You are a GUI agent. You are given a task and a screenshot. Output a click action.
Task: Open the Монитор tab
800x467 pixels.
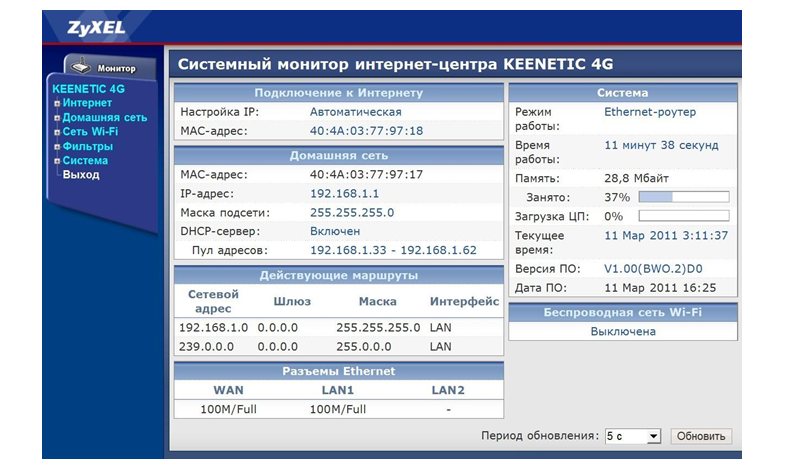(x=110, y=67)
